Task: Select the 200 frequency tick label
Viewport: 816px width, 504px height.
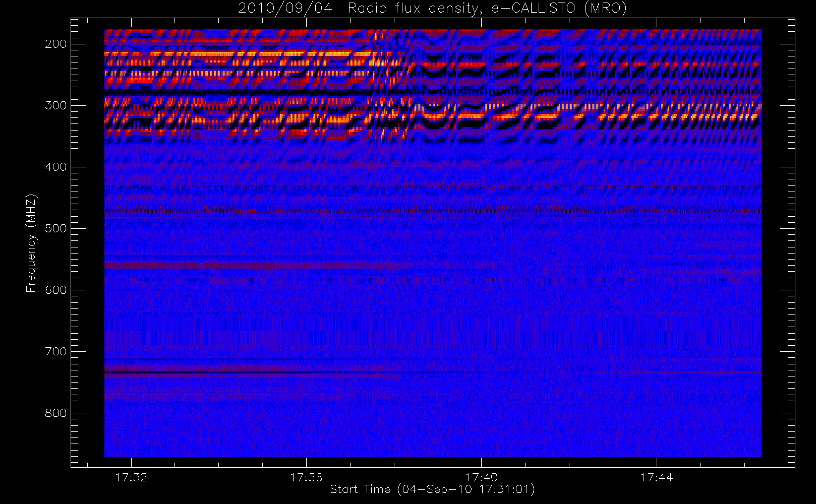Action: 56,44
